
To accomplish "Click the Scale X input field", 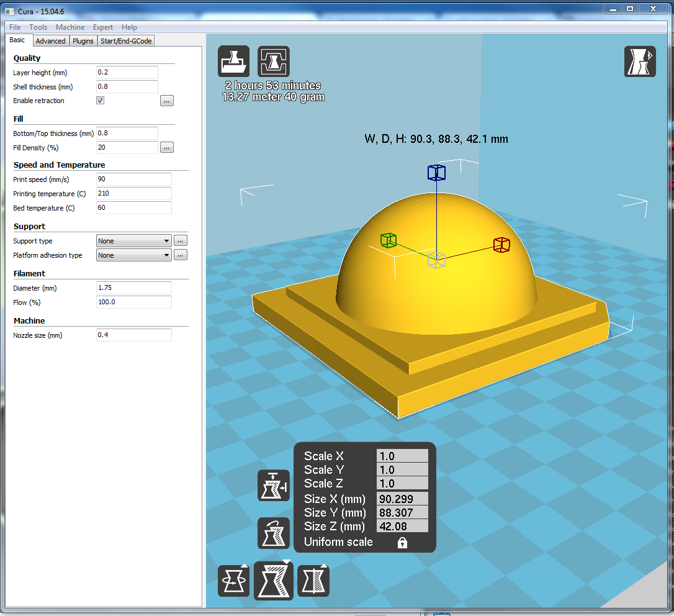I will point(402,456).
